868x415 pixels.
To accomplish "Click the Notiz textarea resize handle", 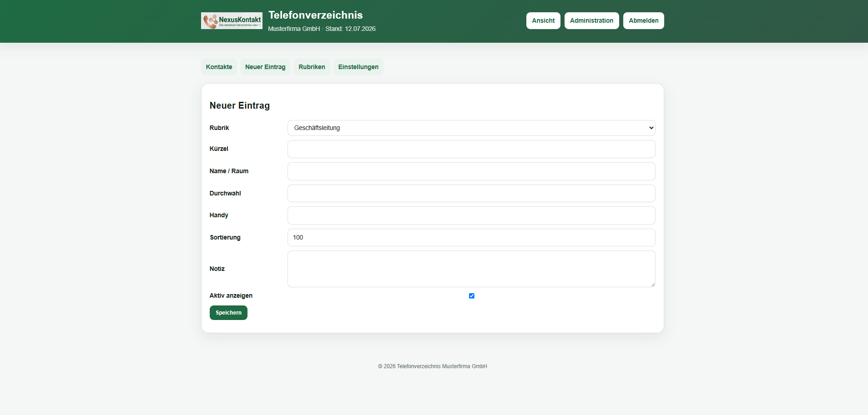I will (x=652, y=284).
